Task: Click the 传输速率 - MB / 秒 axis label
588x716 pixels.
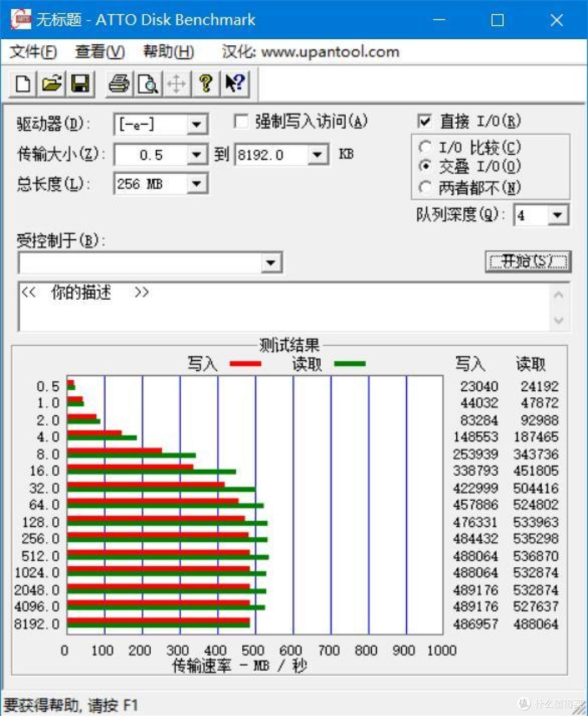Action: (x=240, y=665)
